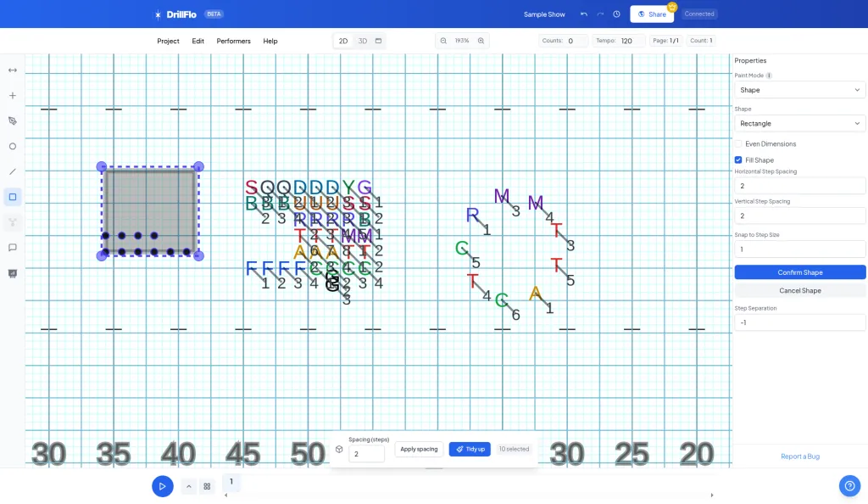Viewport: 868px width, 504px height.
Task: Click the 193% zoom level text
Action: (462, 41)
